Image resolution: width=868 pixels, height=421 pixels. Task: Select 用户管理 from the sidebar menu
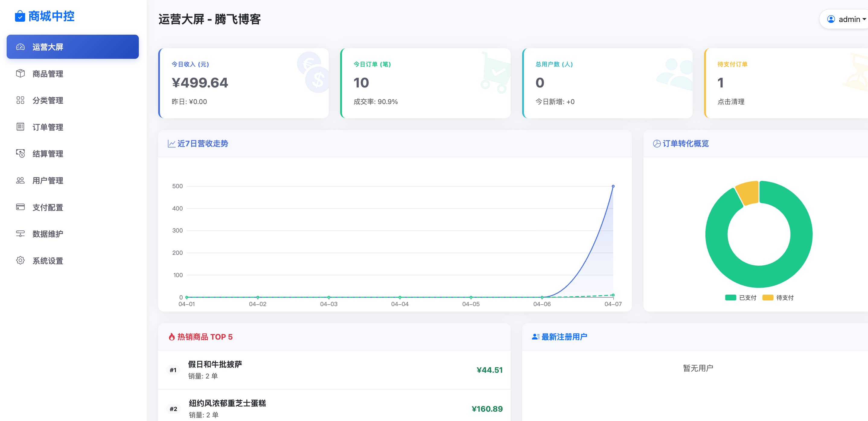coord(47,181)
